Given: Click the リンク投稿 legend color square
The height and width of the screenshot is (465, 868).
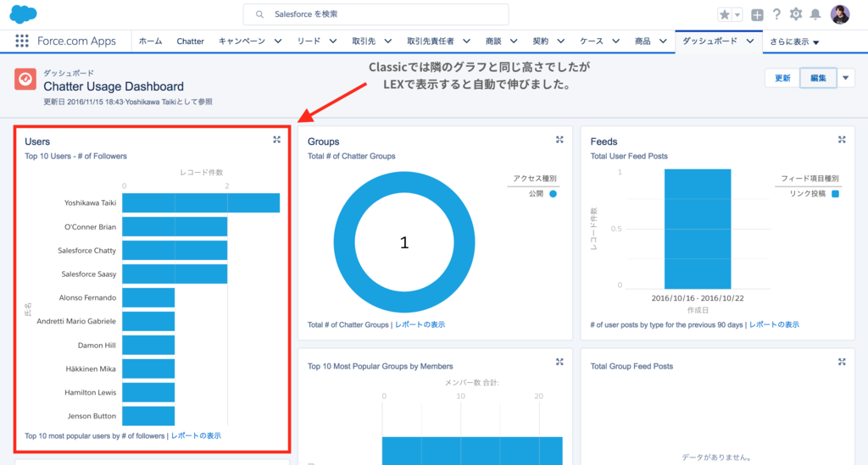Looking at the screenshot, I should pyautogui.click(x=835, y=193).
